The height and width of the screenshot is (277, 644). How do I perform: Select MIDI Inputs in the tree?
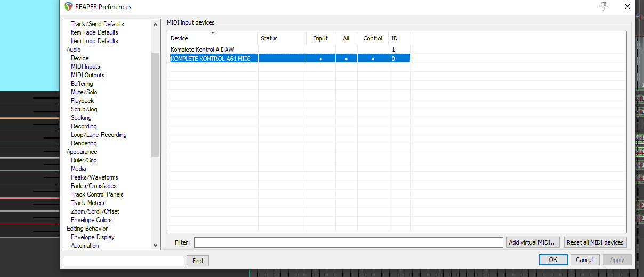tap(85, 67)
